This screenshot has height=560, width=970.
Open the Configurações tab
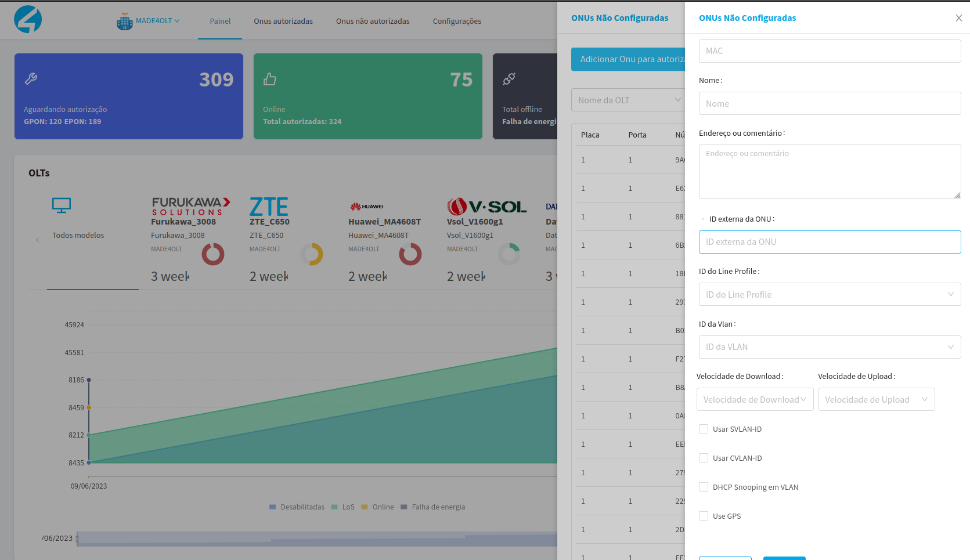[457, 21]
